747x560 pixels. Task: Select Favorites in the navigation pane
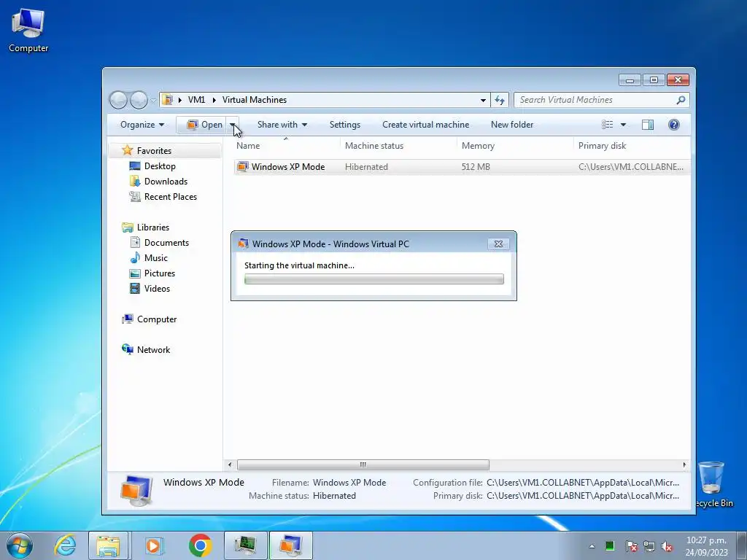coord(154,150)
